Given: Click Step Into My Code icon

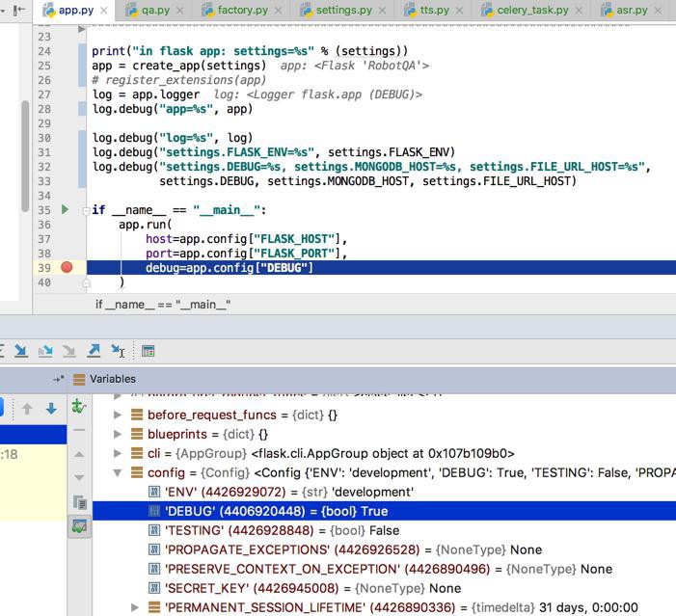Looking at the screenshot, I should click(45, 351).
